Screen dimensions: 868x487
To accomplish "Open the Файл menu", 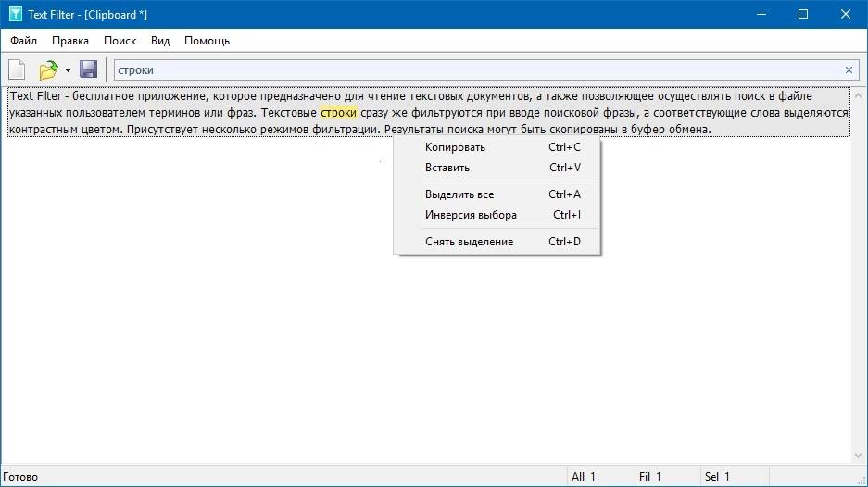I will pyautogui.click(x=23, y=41).
